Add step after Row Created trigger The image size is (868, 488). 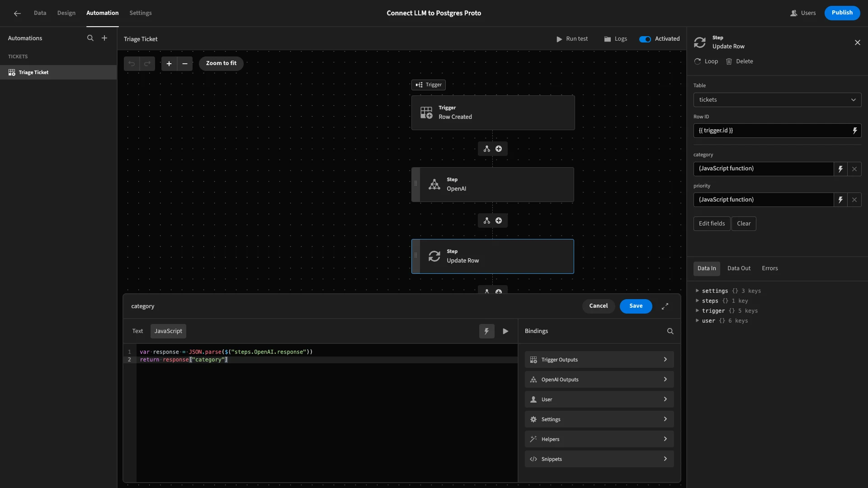(499, 149)
